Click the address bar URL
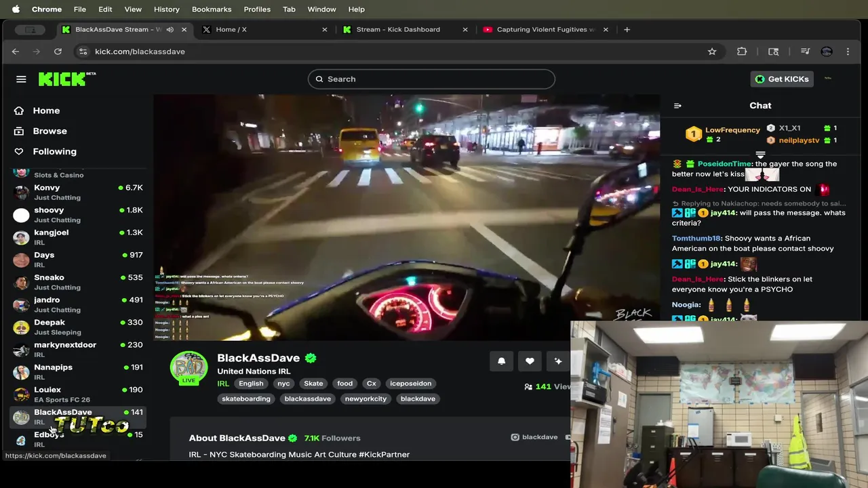 click(140, 52)
